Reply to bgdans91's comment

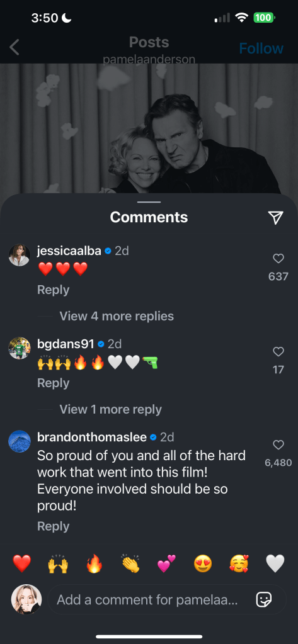[x=53, y=383]
